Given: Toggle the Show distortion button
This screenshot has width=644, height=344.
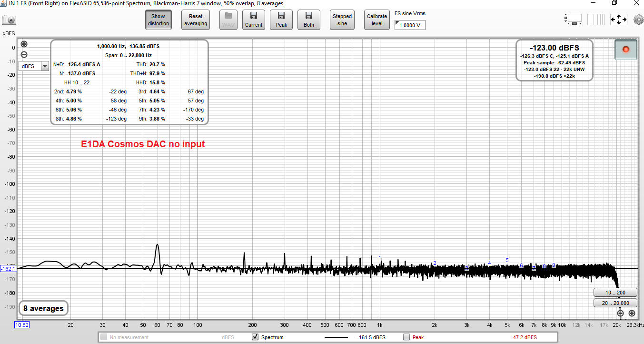Looking at the screenshot, I should tap(159, 20).
